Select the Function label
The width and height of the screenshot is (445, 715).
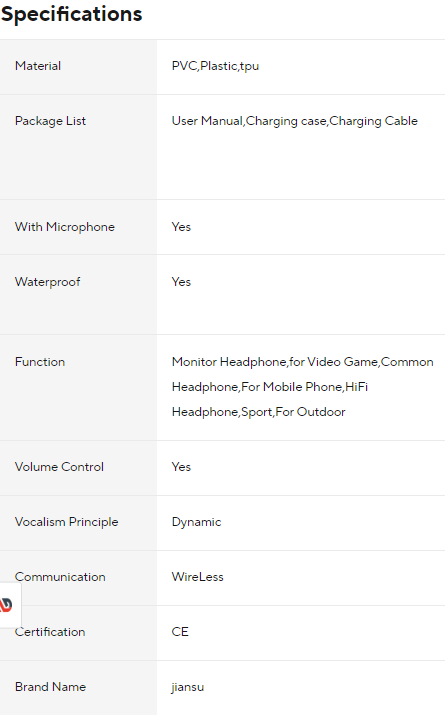pos(40,362)
